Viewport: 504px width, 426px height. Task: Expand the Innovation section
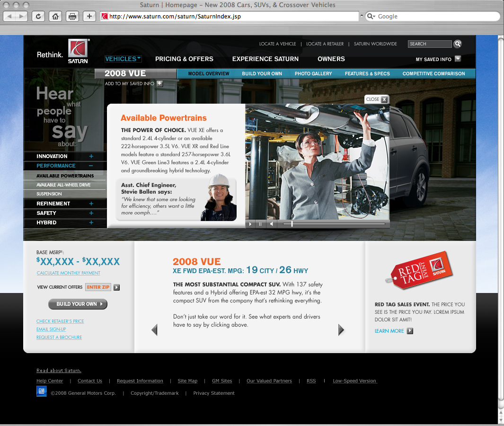coord(91,156)
